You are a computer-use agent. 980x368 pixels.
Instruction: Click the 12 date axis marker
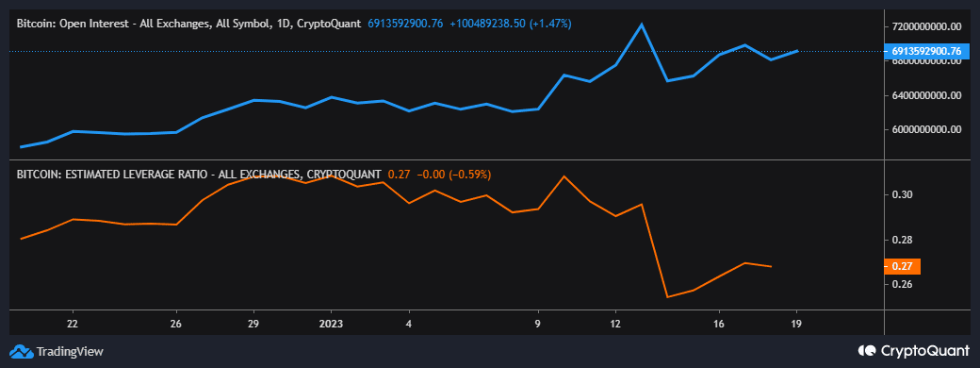pos(615,324)
